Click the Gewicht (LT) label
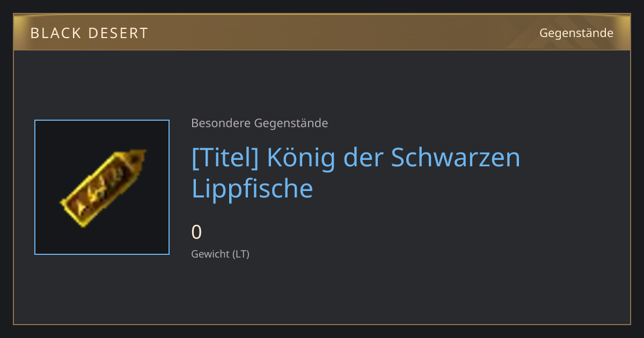644x338 pixels. pos(221,254)
